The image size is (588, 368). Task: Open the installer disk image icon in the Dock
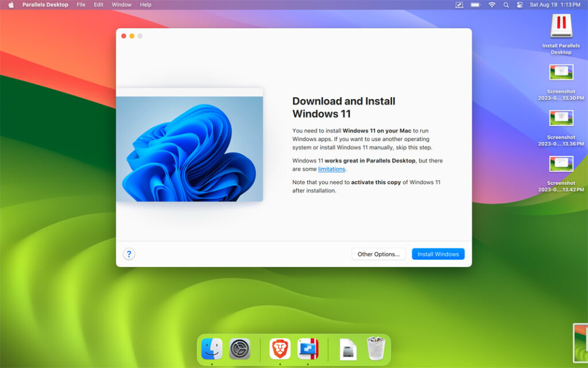(347, 348)
